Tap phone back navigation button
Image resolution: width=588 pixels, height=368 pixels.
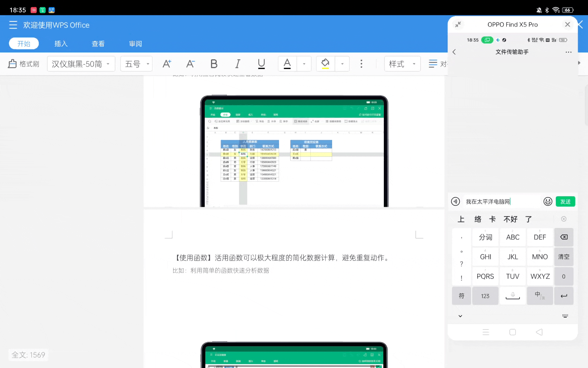(539, 332)
